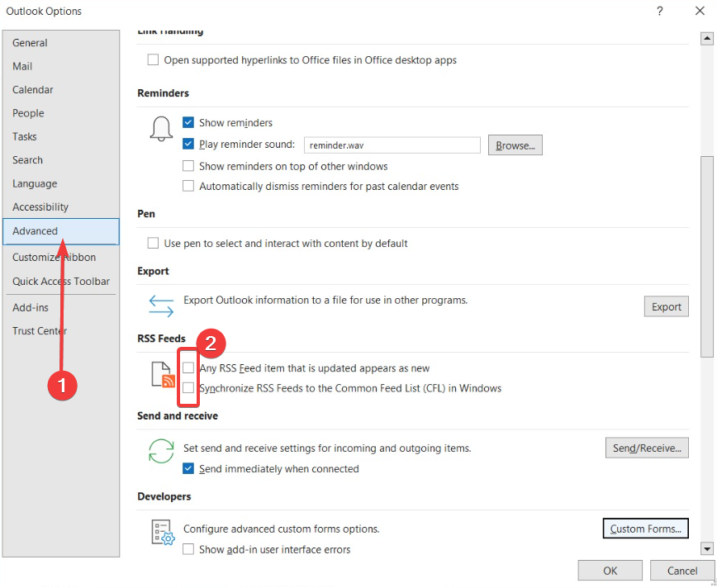
Task: Enable Open supported hyperlinks in Office desktop apps
Action: pos(153,60)
